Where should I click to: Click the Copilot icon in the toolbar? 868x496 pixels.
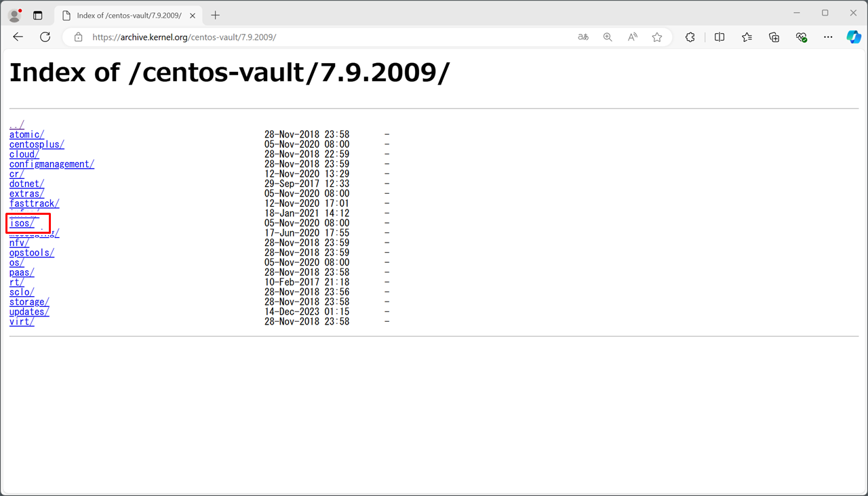pos(854,37)
